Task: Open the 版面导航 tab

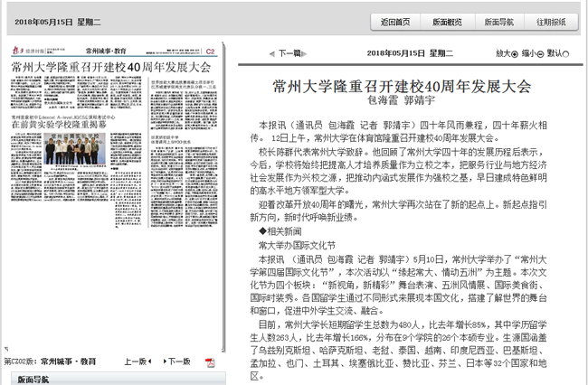Action: click(498, 22)
